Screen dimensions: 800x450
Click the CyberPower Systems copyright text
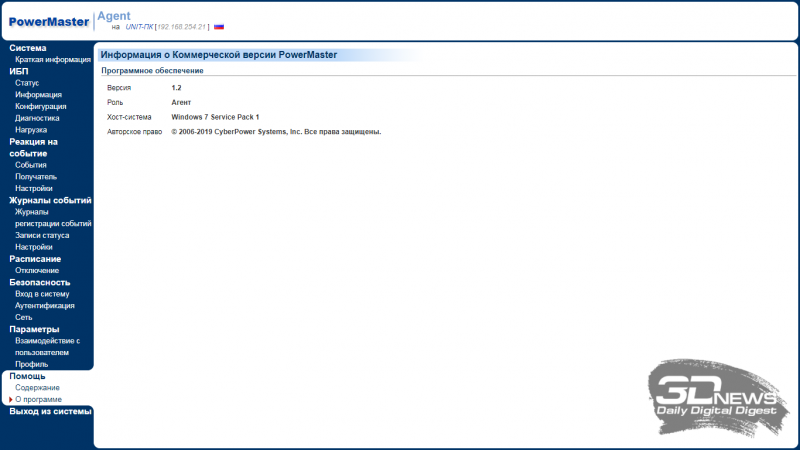(276, 132)
